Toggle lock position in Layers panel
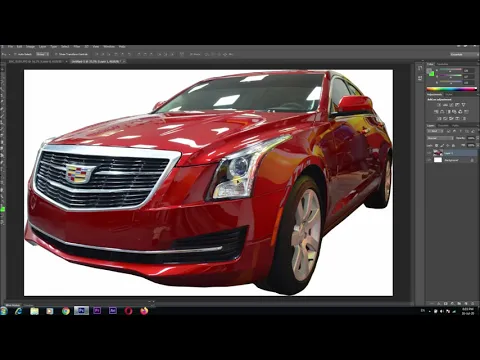 [448, 145]
